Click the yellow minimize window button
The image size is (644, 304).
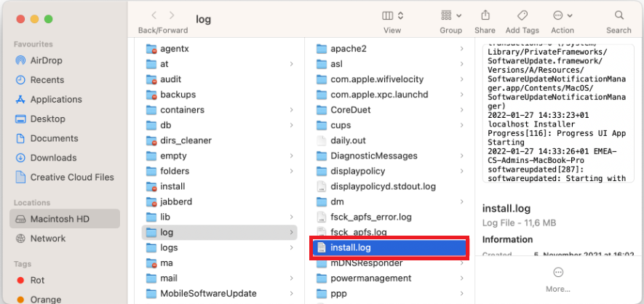point(34,19)
